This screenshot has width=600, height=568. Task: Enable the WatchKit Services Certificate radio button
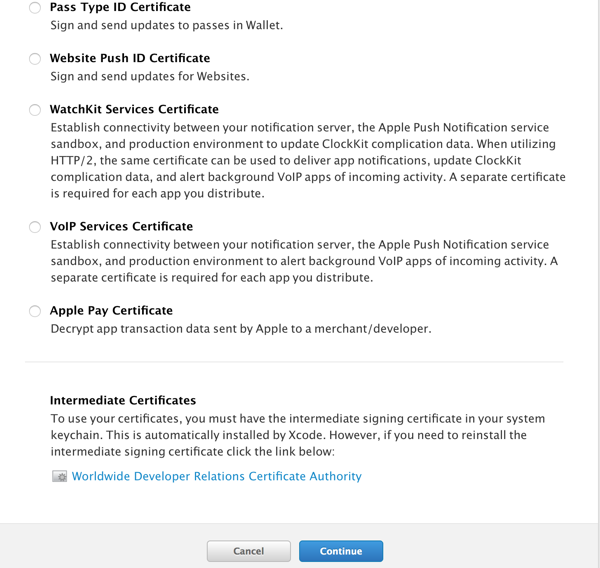[x=36, y=110]
